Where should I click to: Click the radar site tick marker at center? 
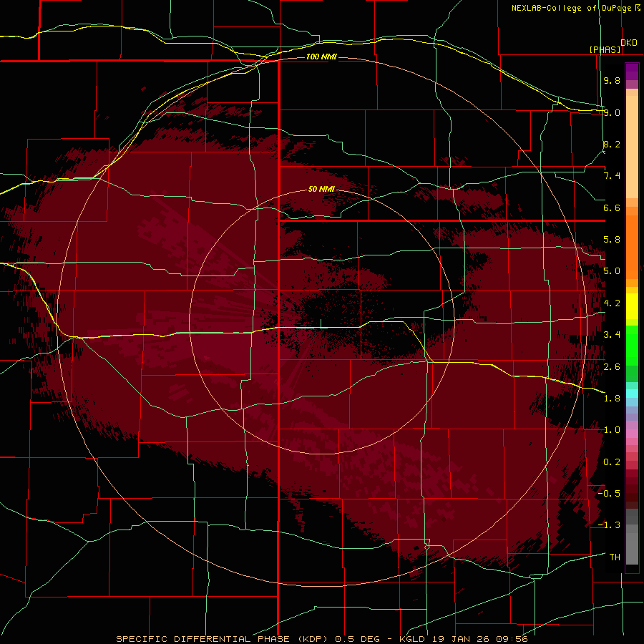(321, 323)
